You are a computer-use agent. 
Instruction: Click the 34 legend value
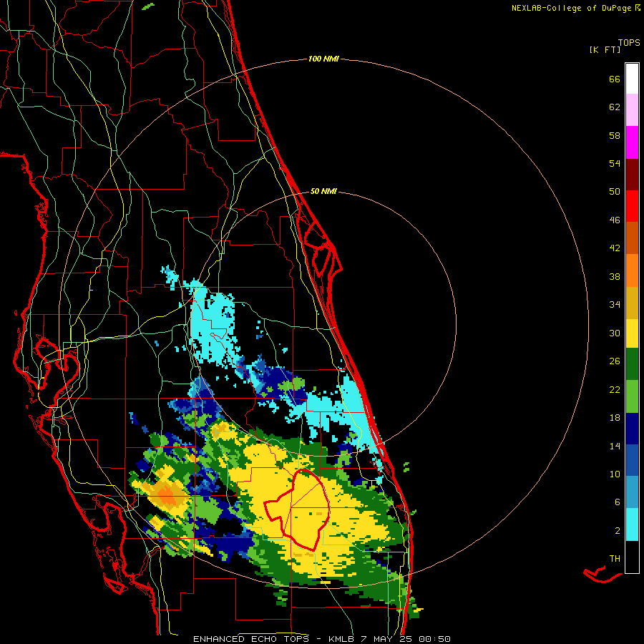pyautogui.click(x=615, y=305)
